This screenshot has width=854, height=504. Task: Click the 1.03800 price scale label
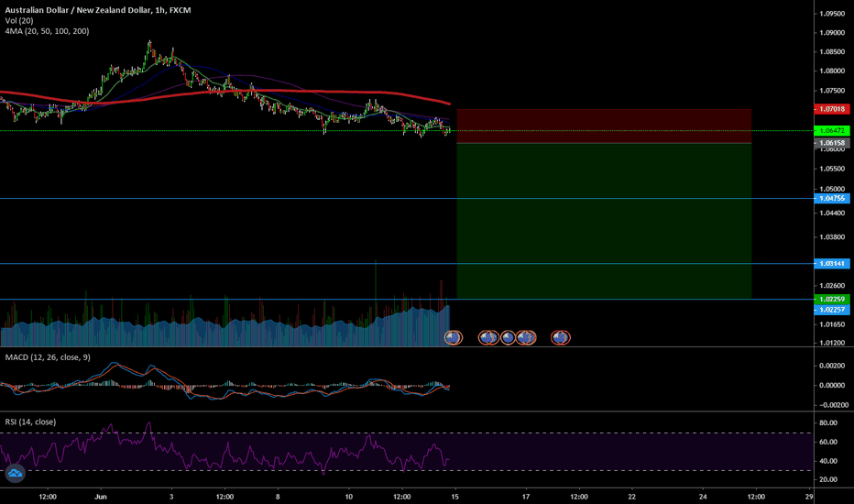click(832, 237)
